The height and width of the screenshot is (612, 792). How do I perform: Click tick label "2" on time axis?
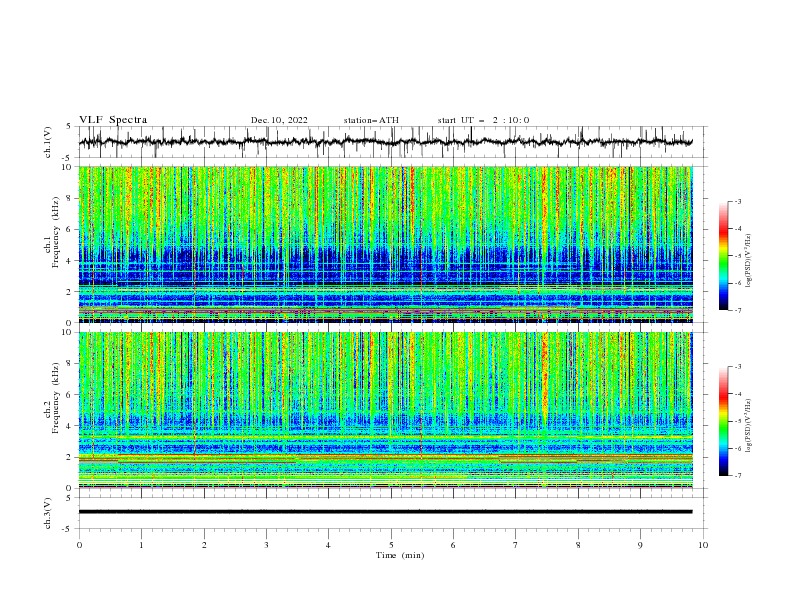coord(204,545)
